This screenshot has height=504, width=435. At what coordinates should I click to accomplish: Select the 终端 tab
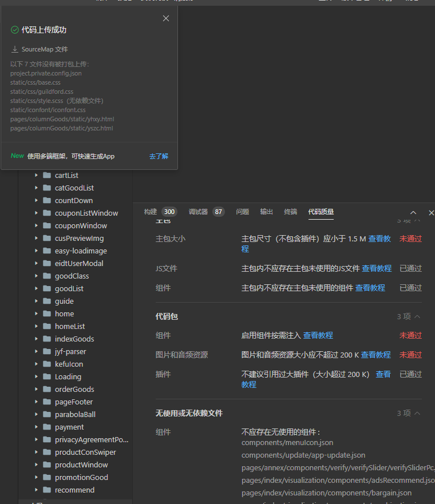click(x=291, y=212)
